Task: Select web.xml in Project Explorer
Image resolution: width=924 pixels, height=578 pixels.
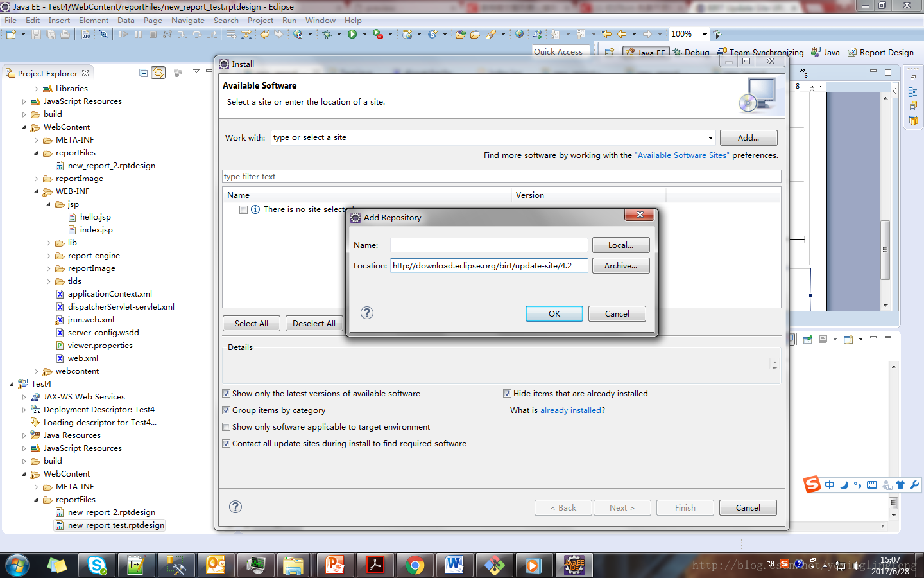Action: (83, 358)
